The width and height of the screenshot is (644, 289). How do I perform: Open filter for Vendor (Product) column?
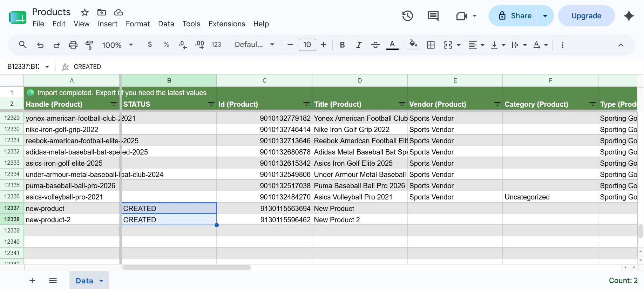497,104
